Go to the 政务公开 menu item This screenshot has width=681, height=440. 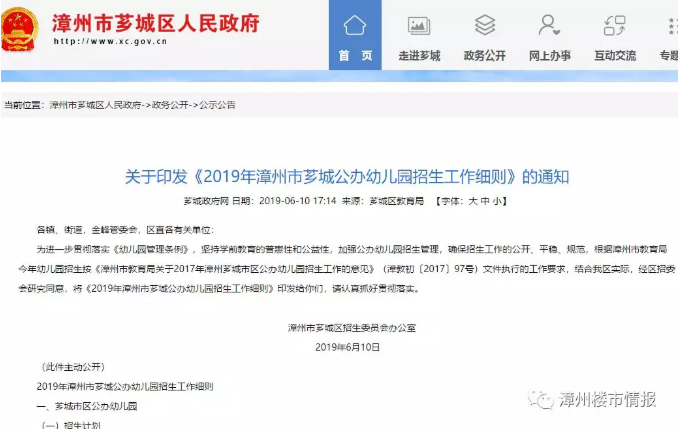(x=485, y=56)
